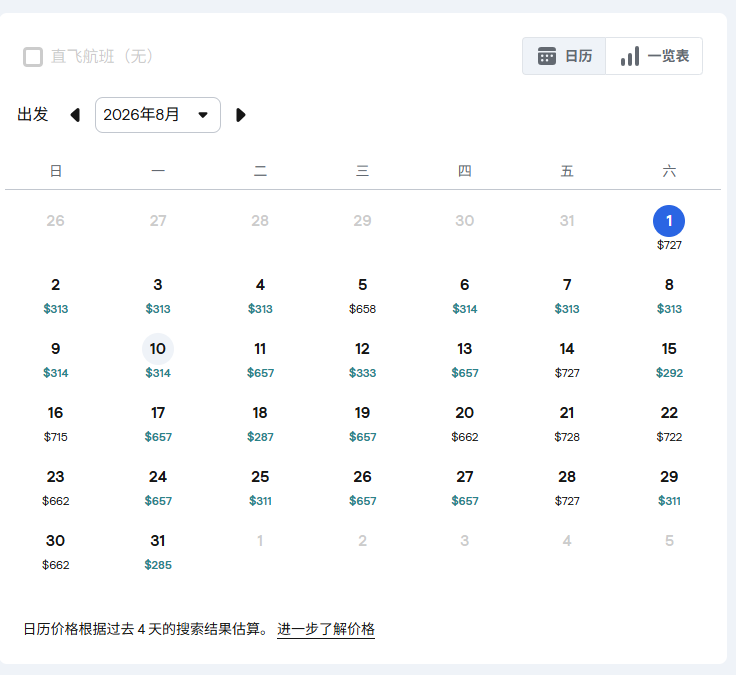Toggle the direct flights checkbox
This screenshot has height=675, width=736.
pos(33,57)
